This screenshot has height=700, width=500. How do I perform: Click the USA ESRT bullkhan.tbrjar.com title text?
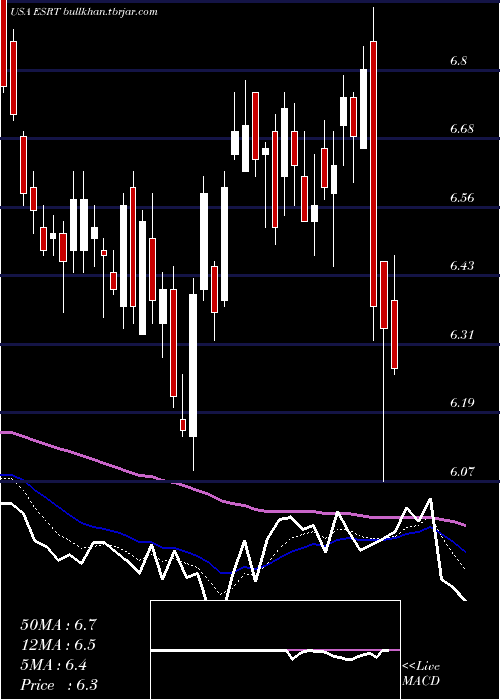tap(83, 12)
